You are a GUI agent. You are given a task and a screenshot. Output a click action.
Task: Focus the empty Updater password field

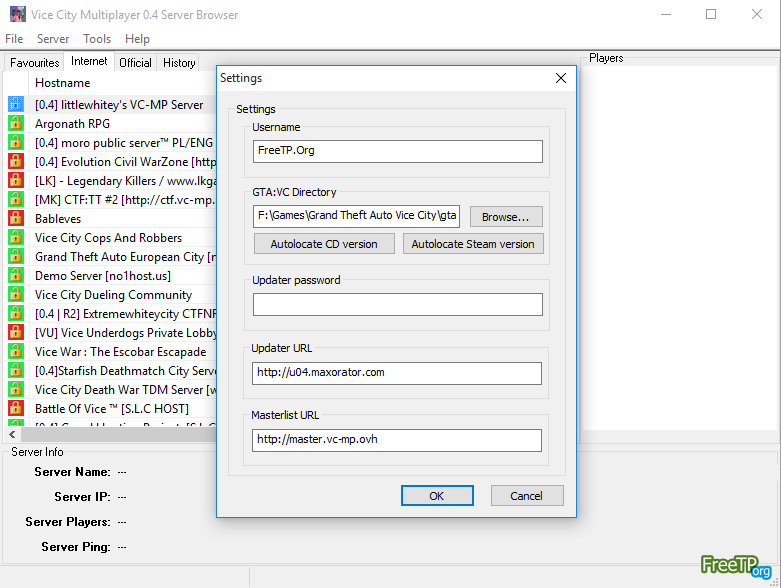pyautogui.click(x=397, y=305)
